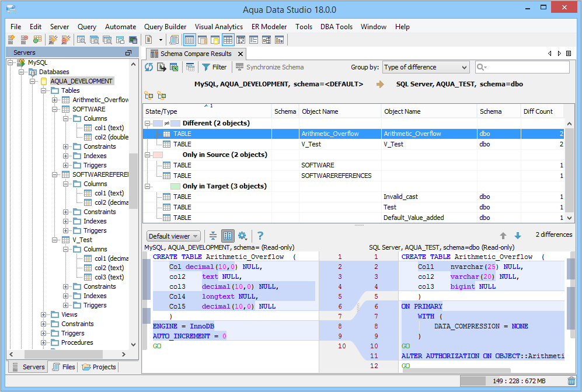Viewport: 582px width, 392px height.
Task: Click the table icon beside the Filter button
Action: pyautogui.click(x=190, y=67)
